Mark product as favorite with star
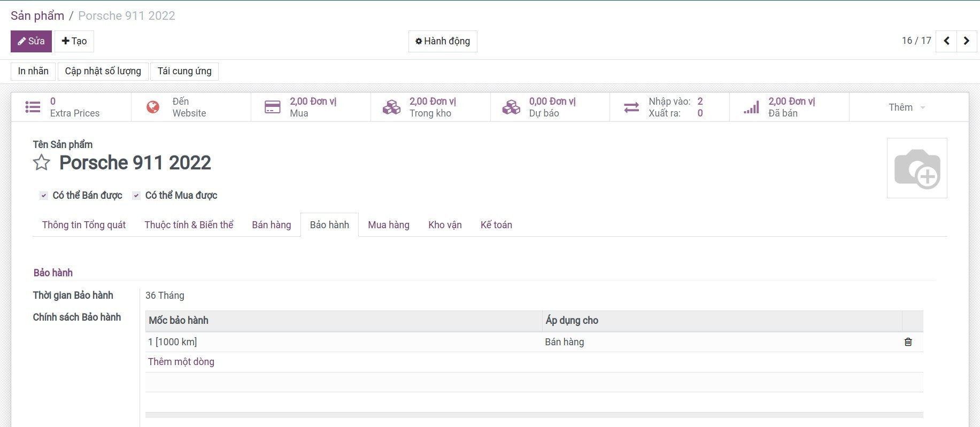 click(42, 162)
